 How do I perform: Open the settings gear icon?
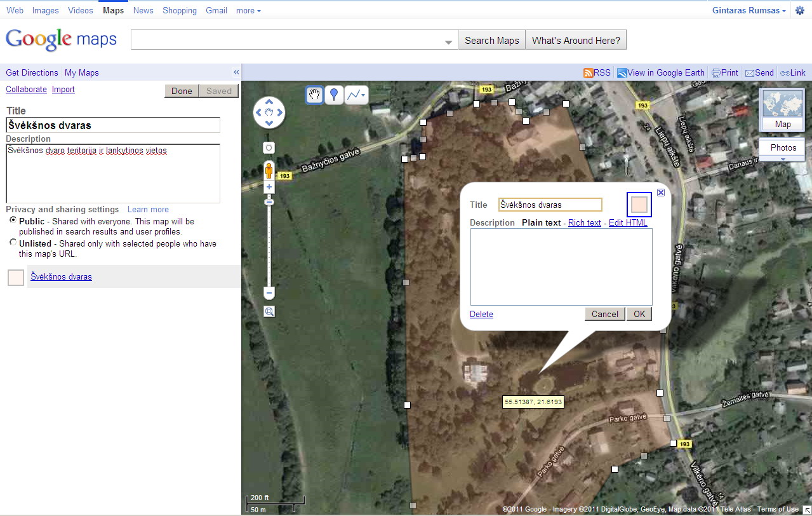coord(799,11)
